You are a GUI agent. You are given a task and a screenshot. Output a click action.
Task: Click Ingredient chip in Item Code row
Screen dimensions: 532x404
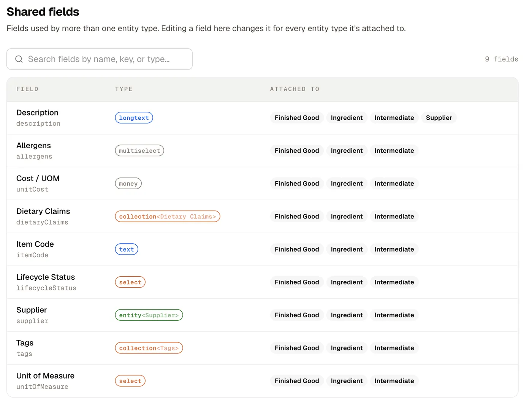tap(347, 249)
